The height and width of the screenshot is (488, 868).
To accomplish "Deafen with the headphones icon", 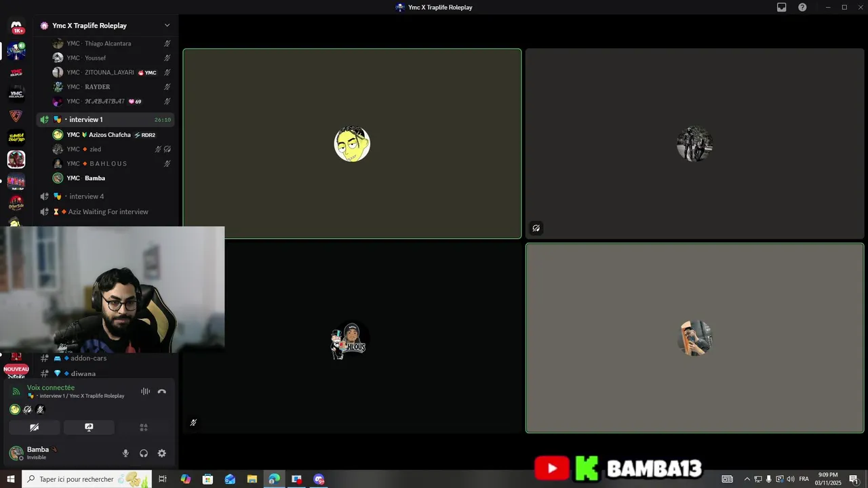I will [144, 453].
